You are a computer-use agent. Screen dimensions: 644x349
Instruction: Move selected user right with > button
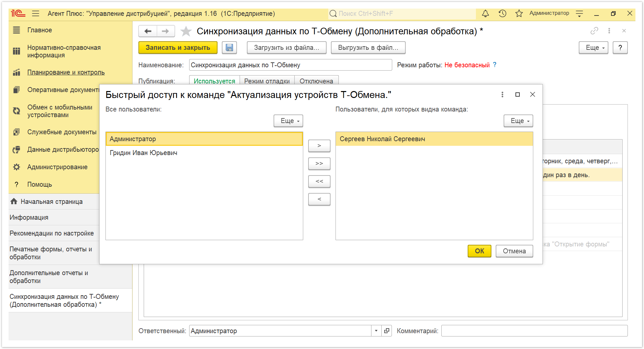point(319,146)
